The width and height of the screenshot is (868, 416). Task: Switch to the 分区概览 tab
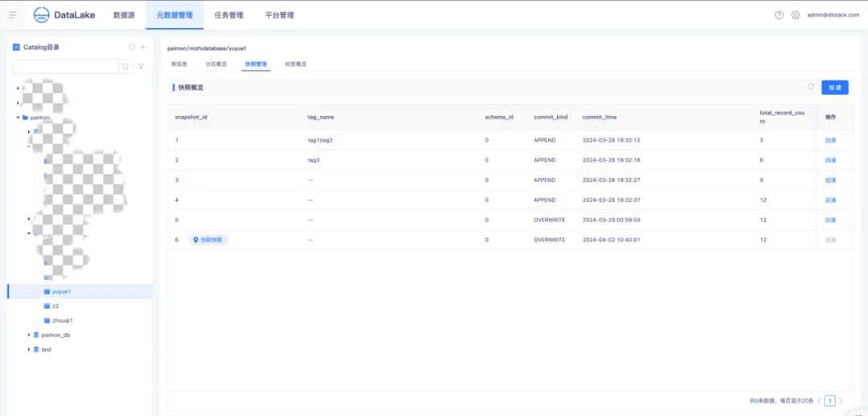tap(216, 64)
